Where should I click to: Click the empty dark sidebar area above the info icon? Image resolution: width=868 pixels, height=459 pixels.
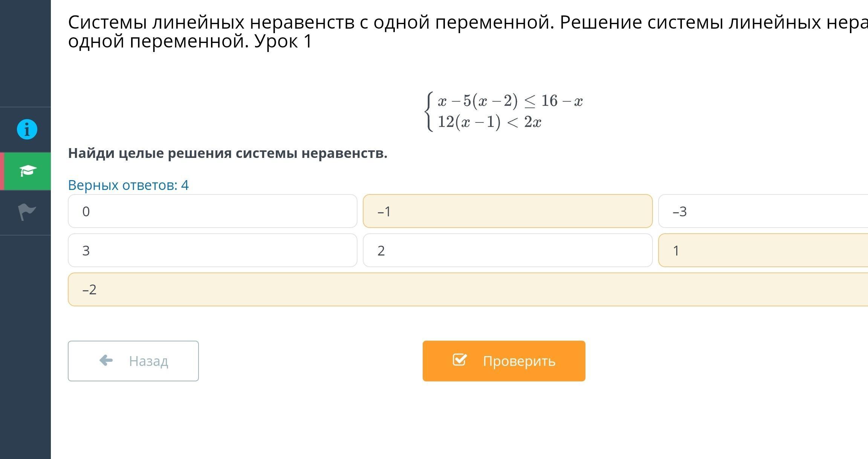25,53
